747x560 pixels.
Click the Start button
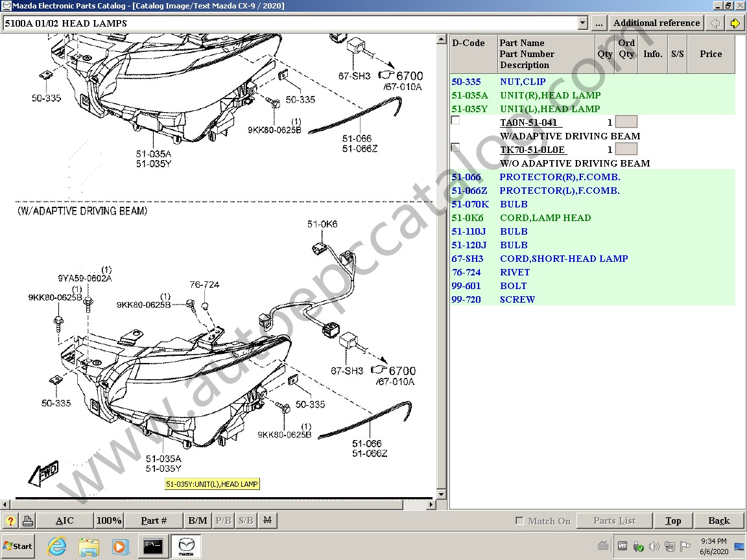pyautogui.click(x=18, y=546)
